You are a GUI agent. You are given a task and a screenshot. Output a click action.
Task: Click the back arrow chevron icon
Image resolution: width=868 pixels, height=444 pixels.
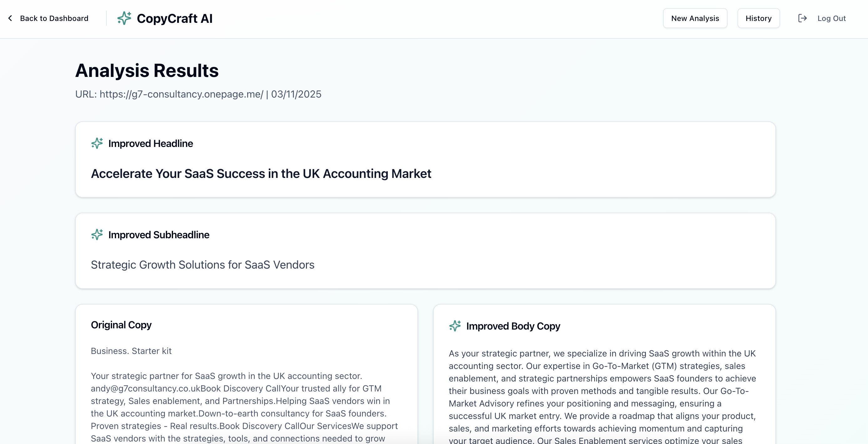tap(10, 18)
